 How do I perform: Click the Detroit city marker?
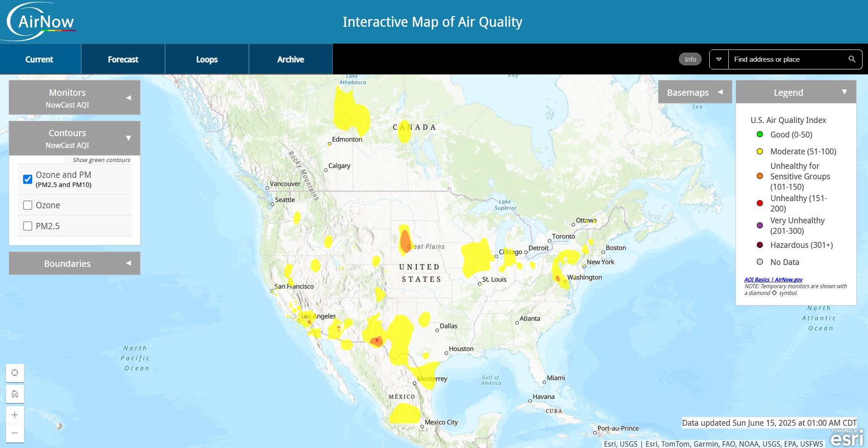(526, 252)
